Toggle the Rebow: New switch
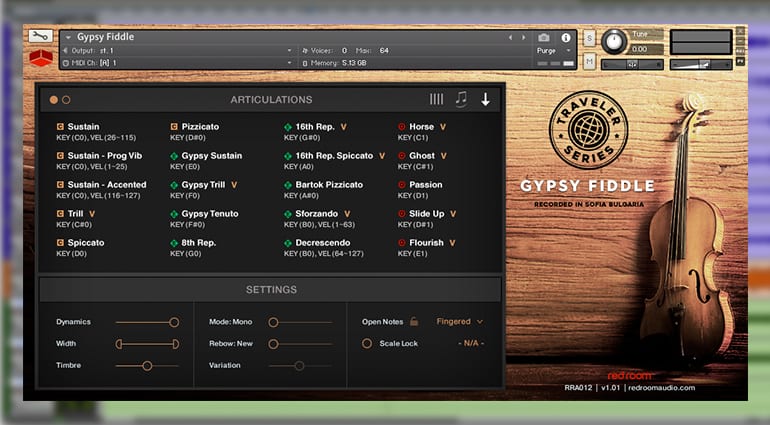Screen dimensions: 770x425 click(x=301, y=344)
